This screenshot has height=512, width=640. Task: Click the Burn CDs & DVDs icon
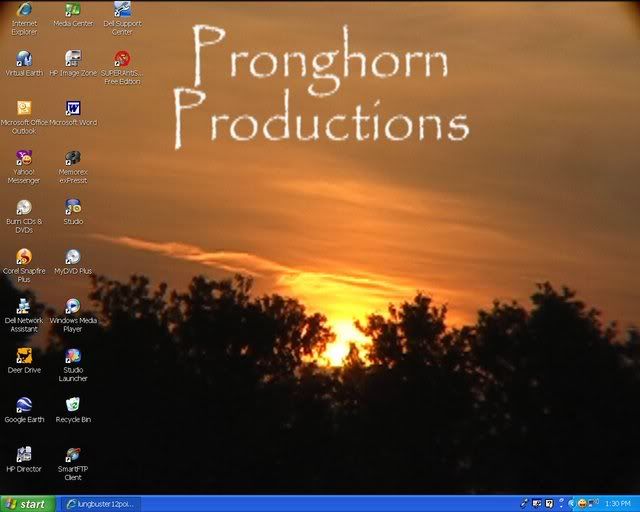point(24,217)
